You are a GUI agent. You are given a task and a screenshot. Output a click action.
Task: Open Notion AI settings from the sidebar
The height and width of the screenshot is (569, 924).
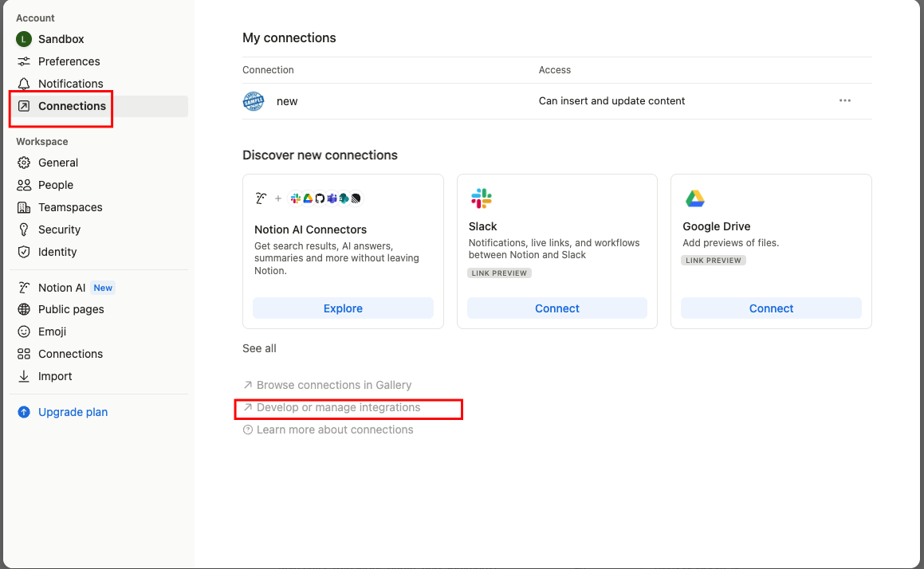(x=58, y=287)
